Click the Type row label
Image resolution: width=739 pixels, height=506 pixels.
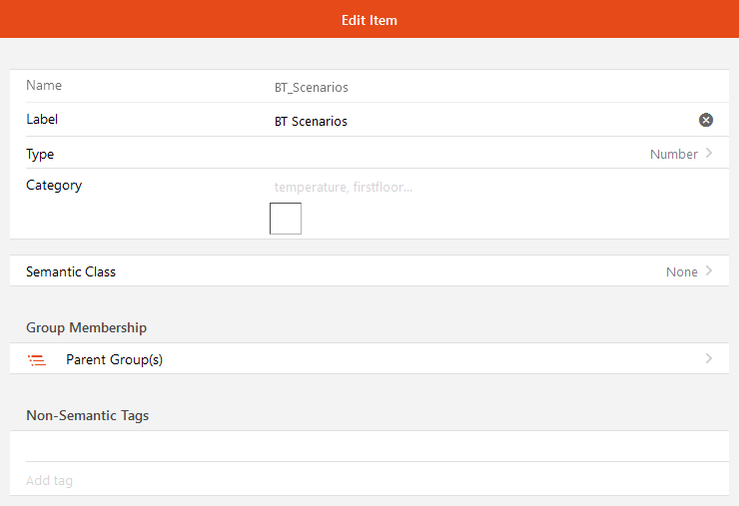[x=40, y=154]
